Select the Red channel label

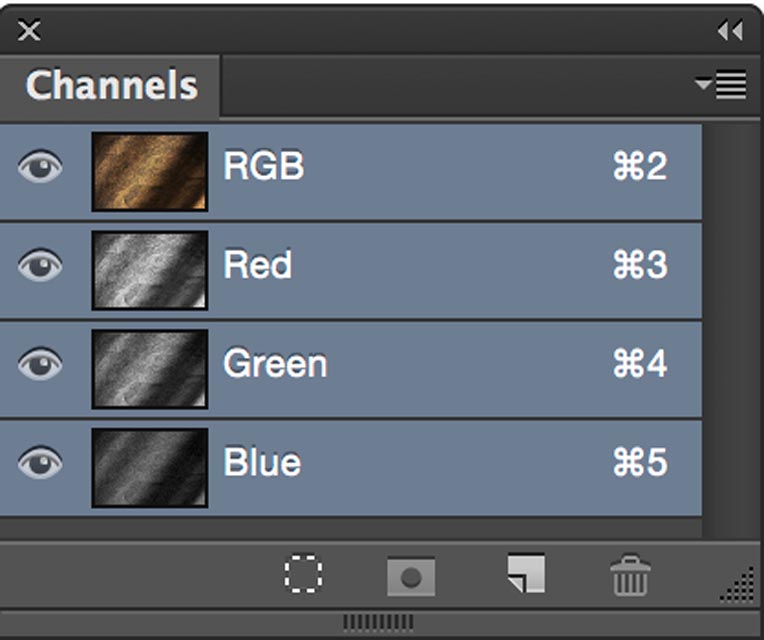tap(258, 264)
